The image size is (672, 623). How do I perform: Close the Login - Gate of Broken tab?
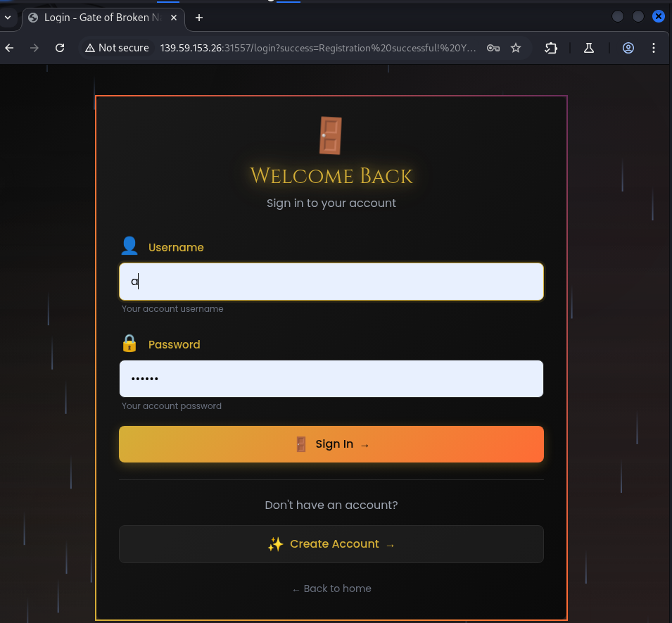point(174,18)
